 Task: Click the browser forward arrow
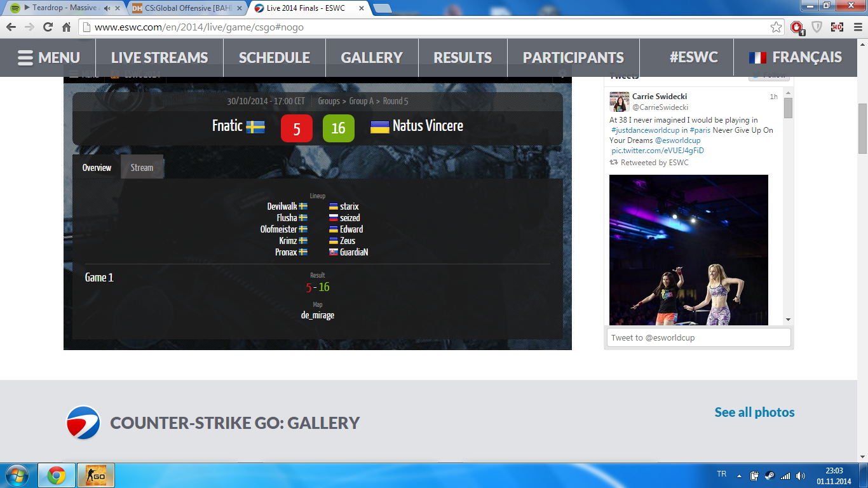pos(29,27)
